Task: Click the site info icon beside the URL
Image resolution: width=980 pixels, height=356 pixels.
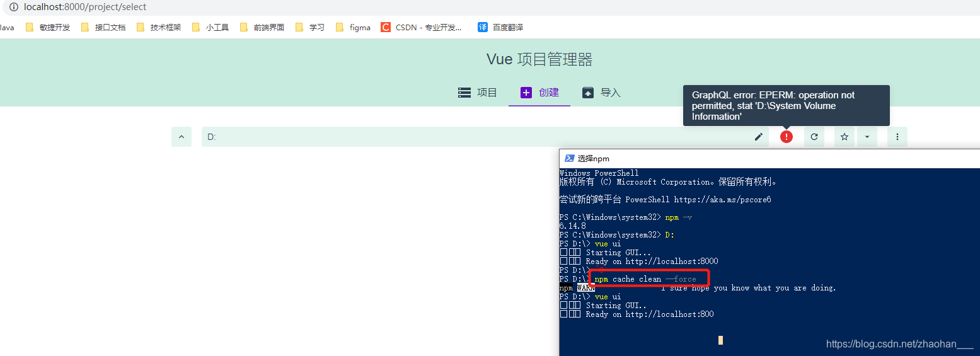Action: pos(13,7)
